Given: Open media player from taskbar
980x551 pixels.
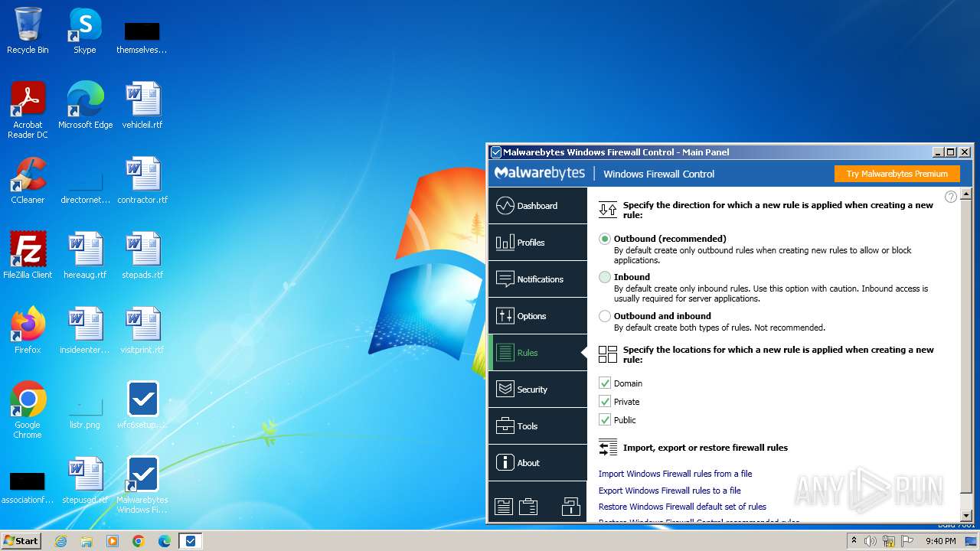Looking at the screenshot, I should tap(113, 541).
